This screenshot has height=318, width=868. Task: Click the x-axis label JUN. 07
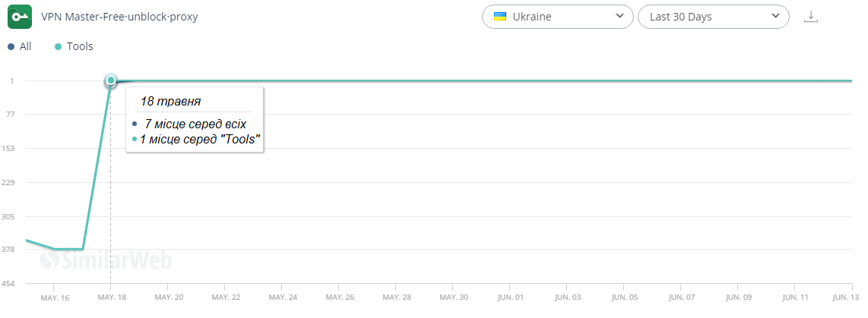tap(681, 298)
